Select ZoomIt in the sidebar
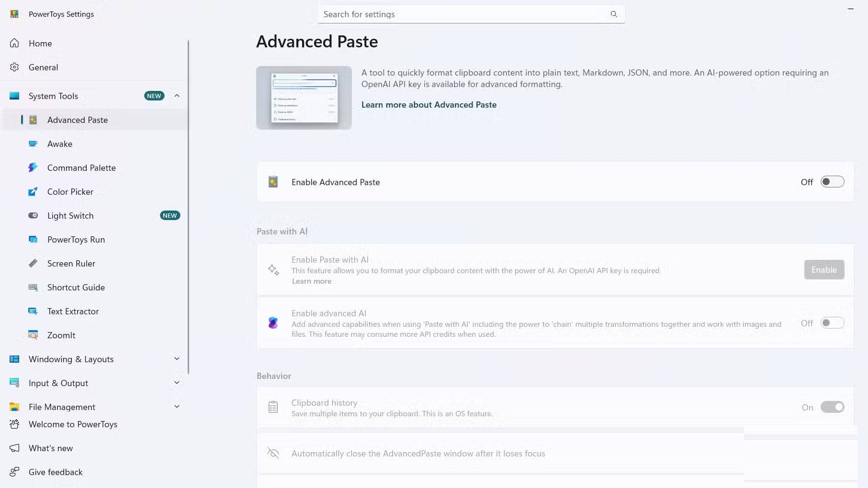Image resolution: width=868 pixels, height=488 pixels. (94, 335)
